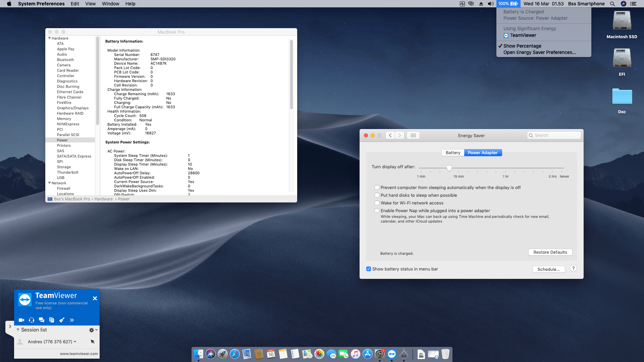Click the battery status menu bar icon
Screen dimensions: 644x362
(x=508, y=4)
